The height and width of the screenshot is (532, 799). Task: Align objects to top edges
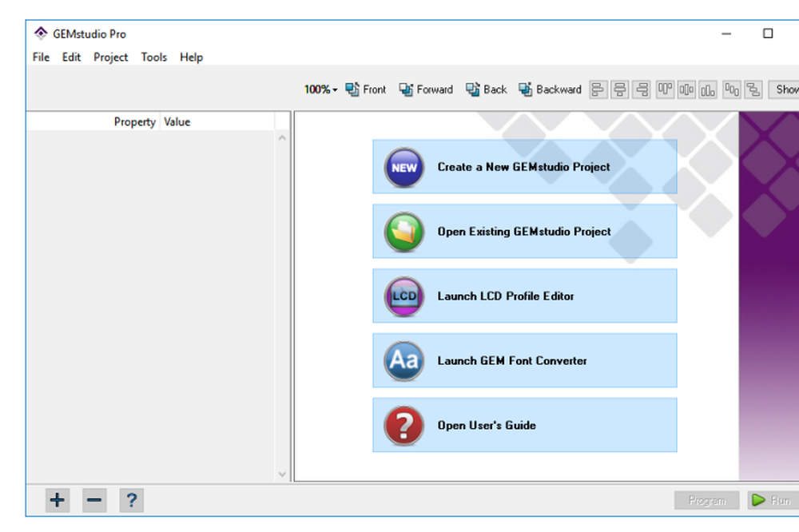point(665,89)
